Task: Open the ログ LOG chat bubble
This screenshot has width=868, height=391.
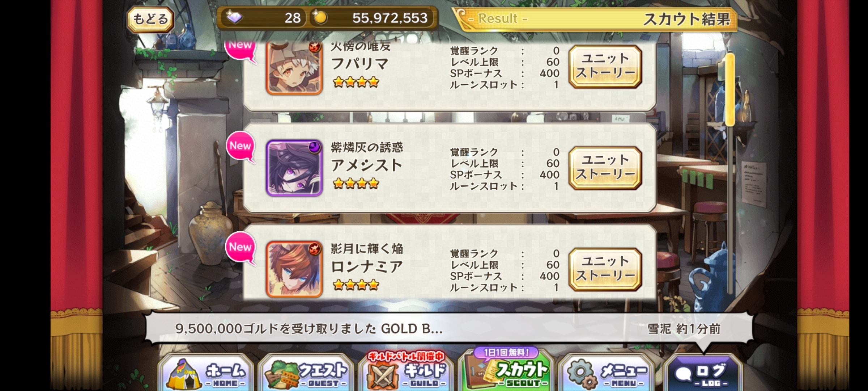Action: [703, 373]
